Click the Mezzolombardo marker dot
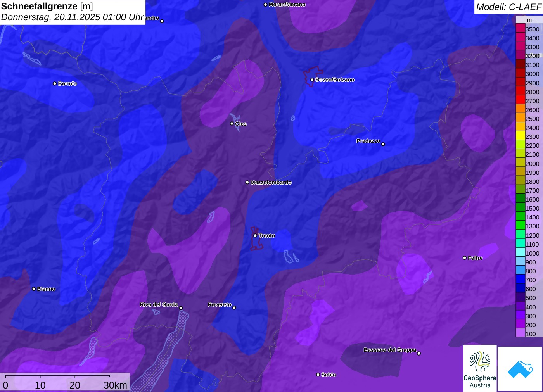The image size is (543, 392). point(247,182)
